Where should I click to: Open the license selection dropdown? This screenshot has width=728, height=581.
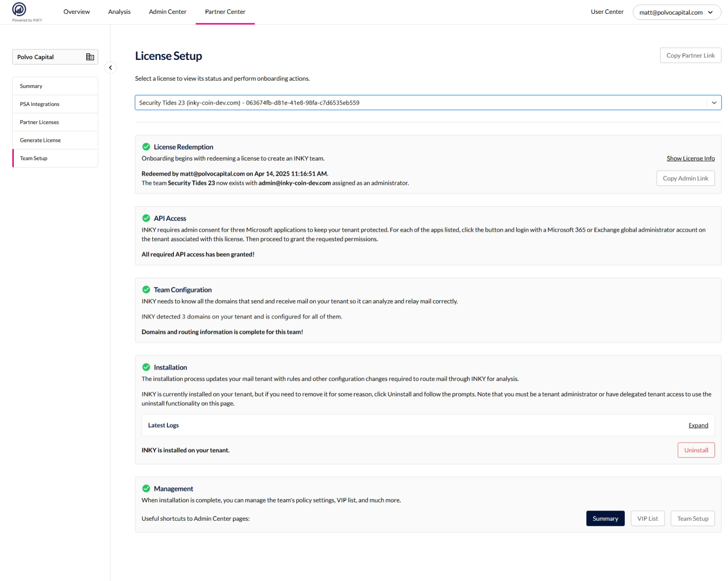tap(713, 103)
